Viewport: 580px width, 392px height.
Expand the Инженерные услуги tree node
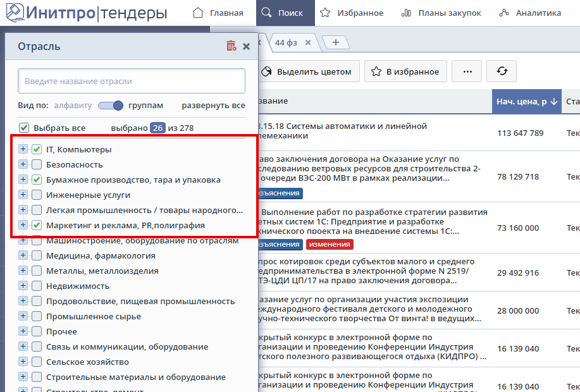tap(23, 195)
